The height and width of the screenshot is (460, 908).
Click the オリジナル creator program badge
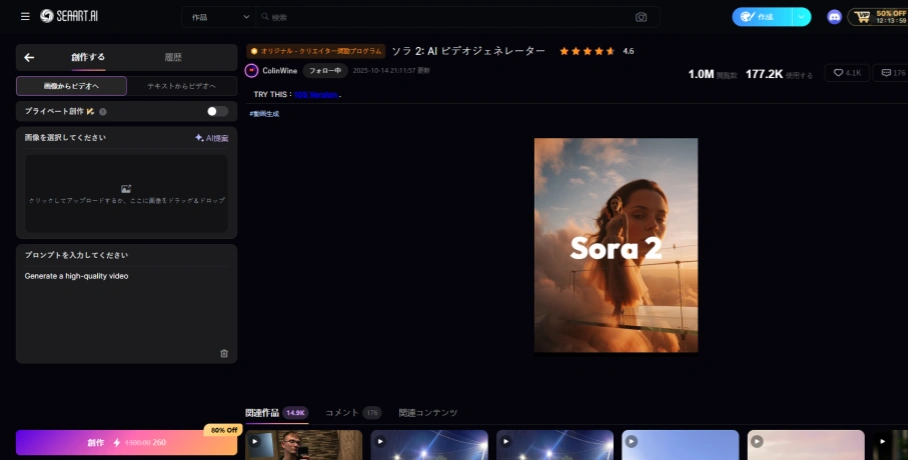point(316,51)
